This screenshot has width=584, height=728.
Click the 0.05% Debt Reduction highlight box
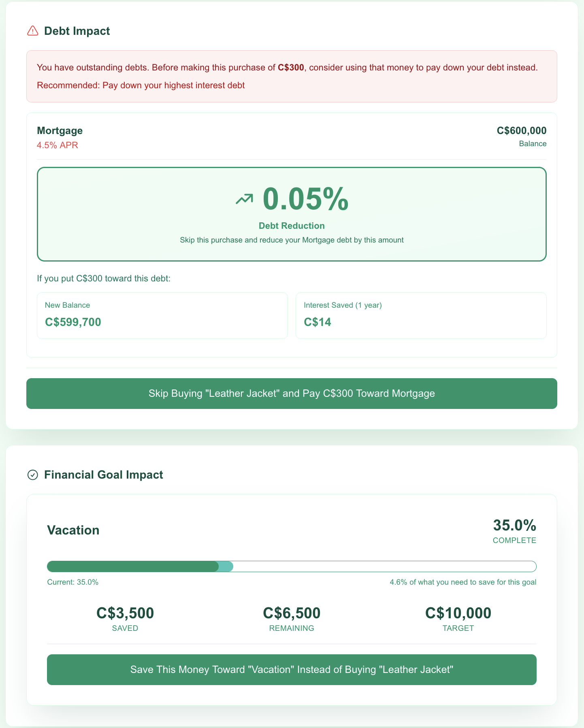coord(292,214)
